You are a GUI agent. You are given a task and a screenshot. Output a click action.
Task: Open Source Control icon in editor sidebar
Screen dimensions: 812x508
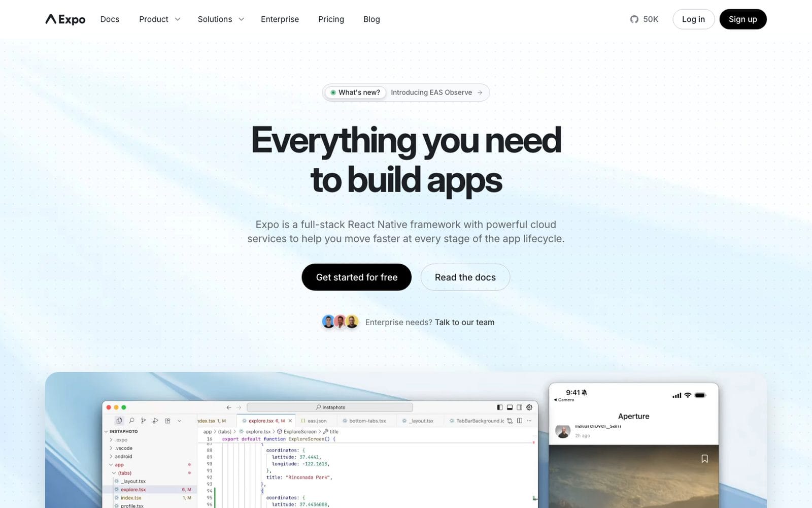point(144,421)
